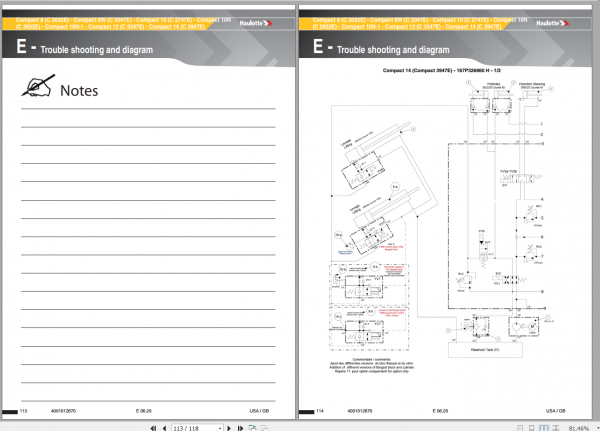This screenshot has height=431, width=600.
Task: Open the page number dropdown arrow
Action: coord(220,428)
